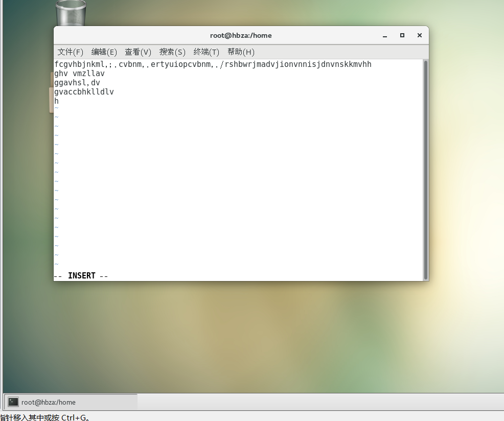Click the line containing only 'h'
504x421 pixels.
coord(57,101)
